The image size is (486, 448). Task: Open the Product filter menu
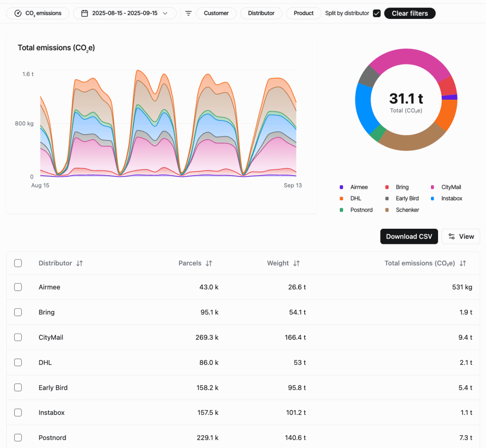tap(303, 13)
